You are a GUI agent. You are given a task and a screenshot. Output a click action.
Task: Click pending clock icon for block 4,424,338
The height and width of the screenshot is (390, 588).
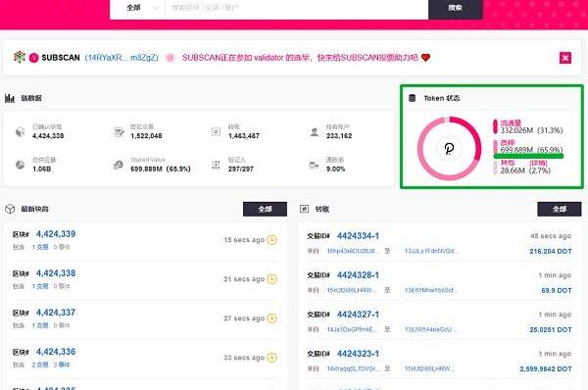(271, 279)
